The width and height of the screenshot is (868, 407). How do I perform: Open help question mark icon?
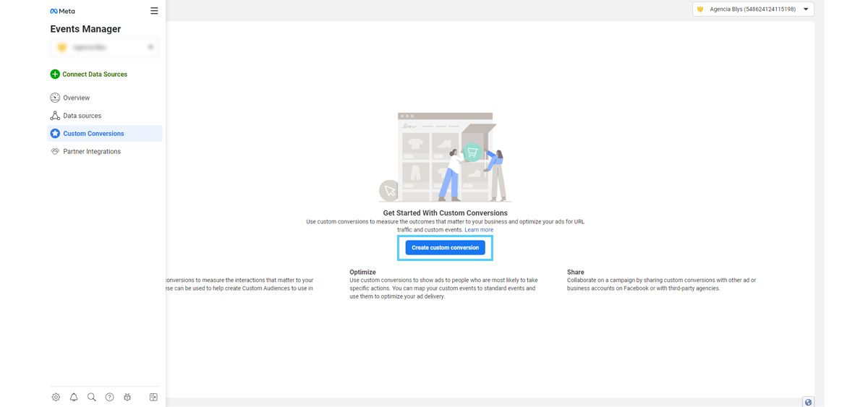click(109, 397)
